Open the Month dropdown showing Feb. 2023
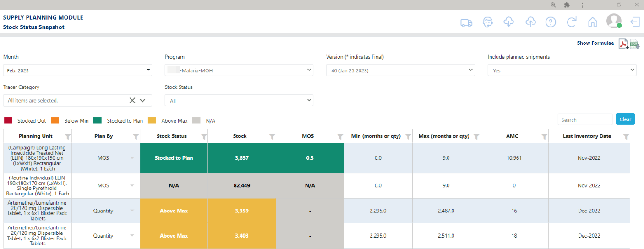Image resolution: width=644 pixels, height=249 pixels. click(x=77, y=70)
